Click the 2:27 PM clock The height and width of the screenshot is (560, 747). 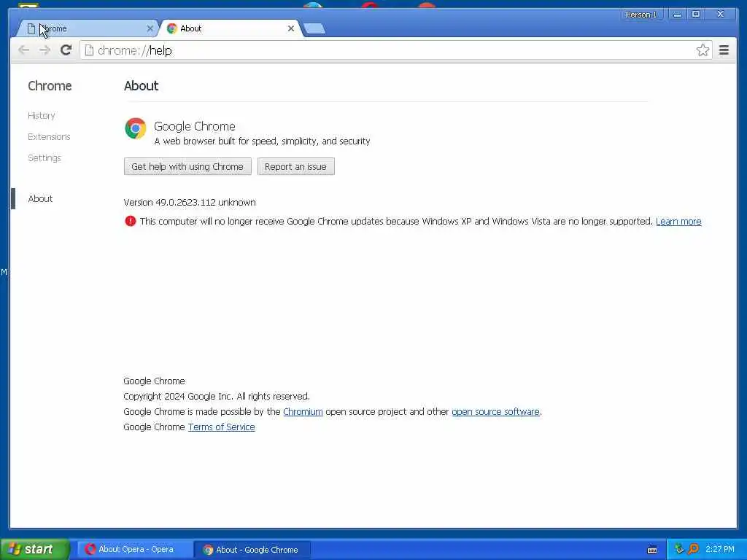[x=720, y=549]
